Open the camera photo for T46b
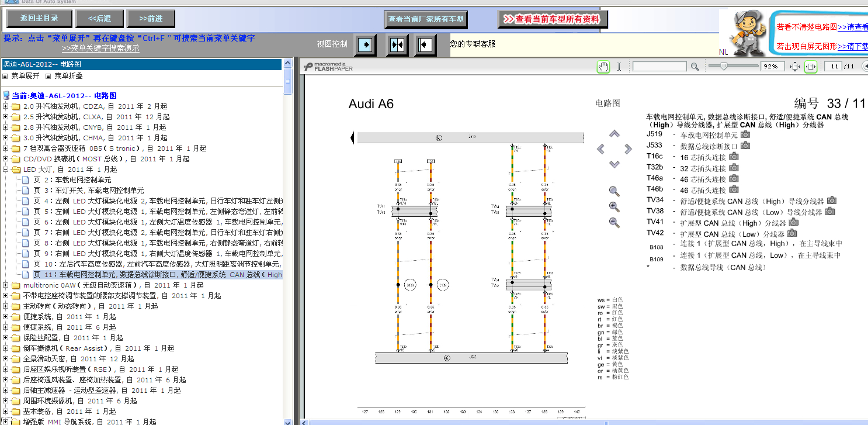This screenshot has height=425, width=868. (x=734, y=189)
